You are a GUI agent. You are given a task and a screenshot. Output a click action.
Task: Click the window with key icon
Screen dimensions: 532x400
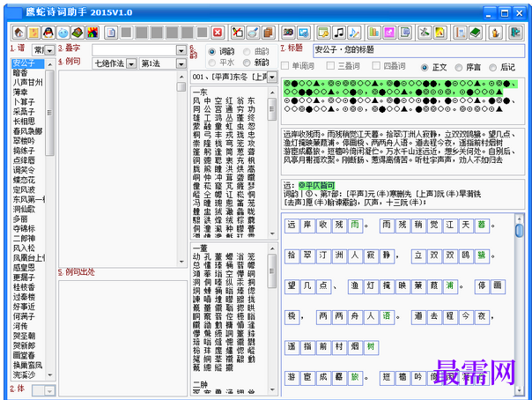[x=323, y=33]
